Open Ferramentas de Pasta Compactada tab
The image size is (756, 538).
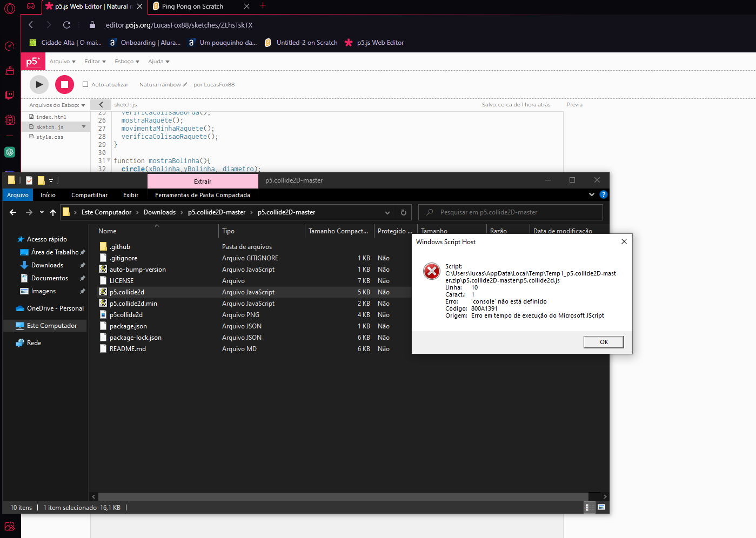tap(203, 195)
